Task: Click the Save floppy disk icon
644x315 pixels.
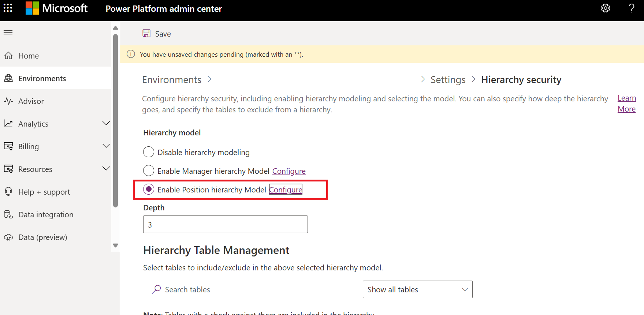Action: point(147,34)
